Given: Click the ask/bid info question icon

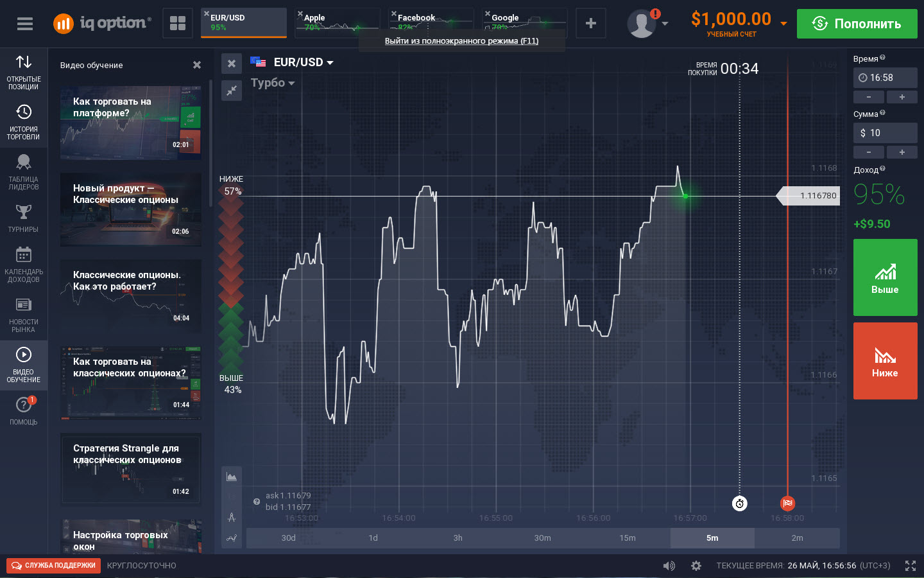Looking at the screenshot, I should (257, 502).
